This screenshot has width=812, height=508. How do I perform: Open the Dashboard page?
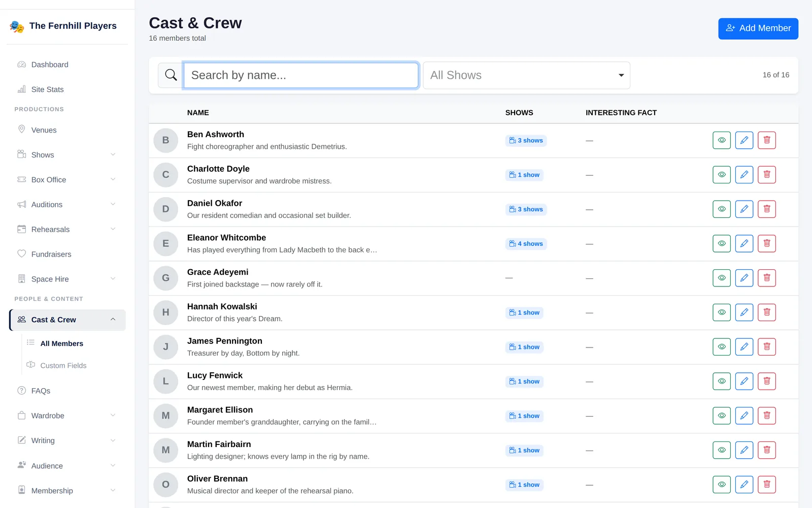67,65
